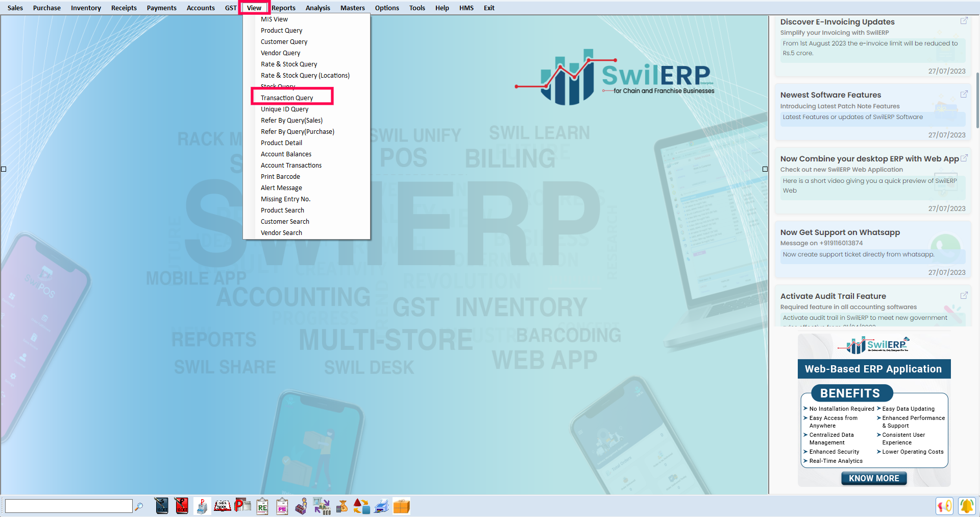Click the yellow notification bell icon
The height and width of the screenshot is (517, 980).
(967, 506)
